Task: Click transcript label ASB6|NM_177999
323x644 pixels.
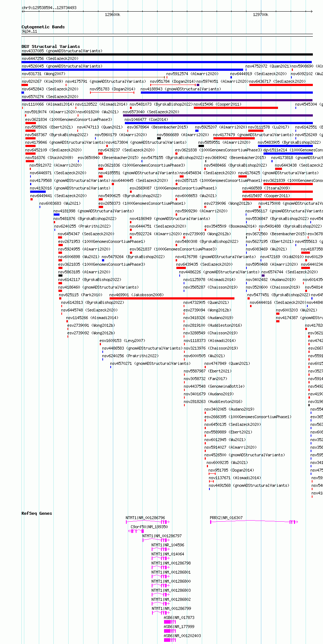Action: click(x=179, y=627)
